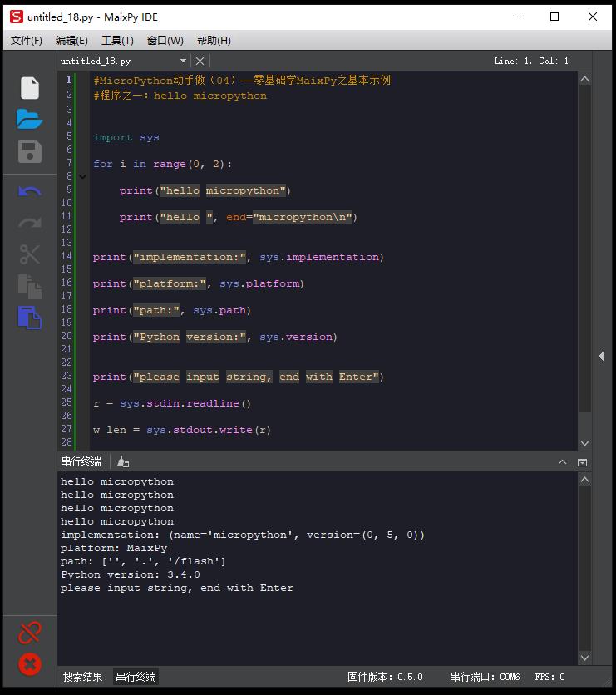Click the print("platform:", sys.platform) line
This screenshot has width=616, height=695.
tap(198, 283)
